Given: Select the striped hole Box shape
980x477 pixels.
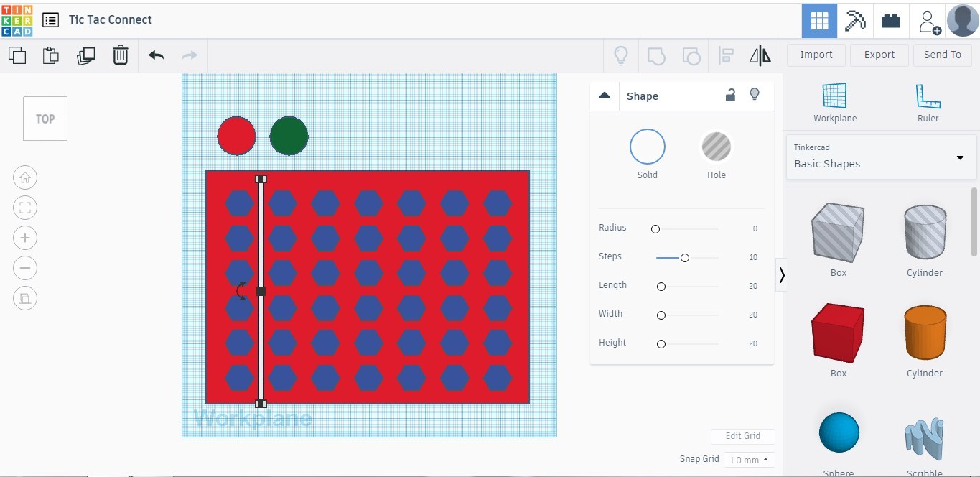Looking at the screenshot, I should pos(838,232).
